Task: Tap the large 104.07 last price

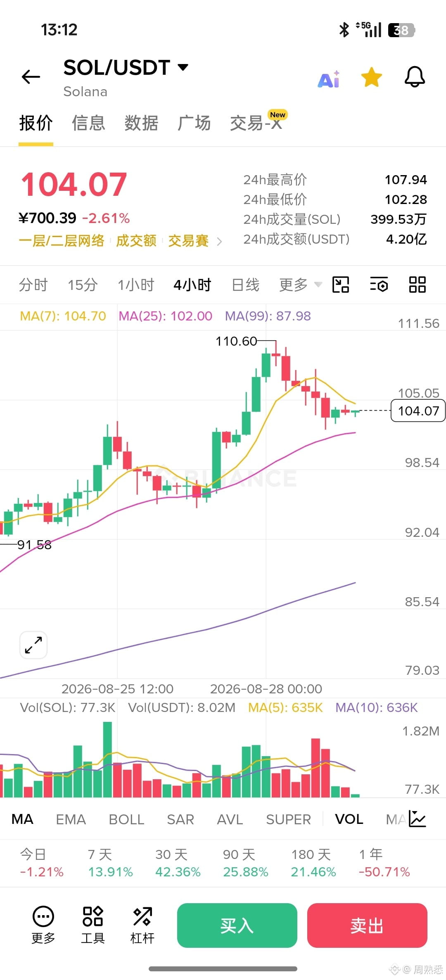Action: [74, 184]
